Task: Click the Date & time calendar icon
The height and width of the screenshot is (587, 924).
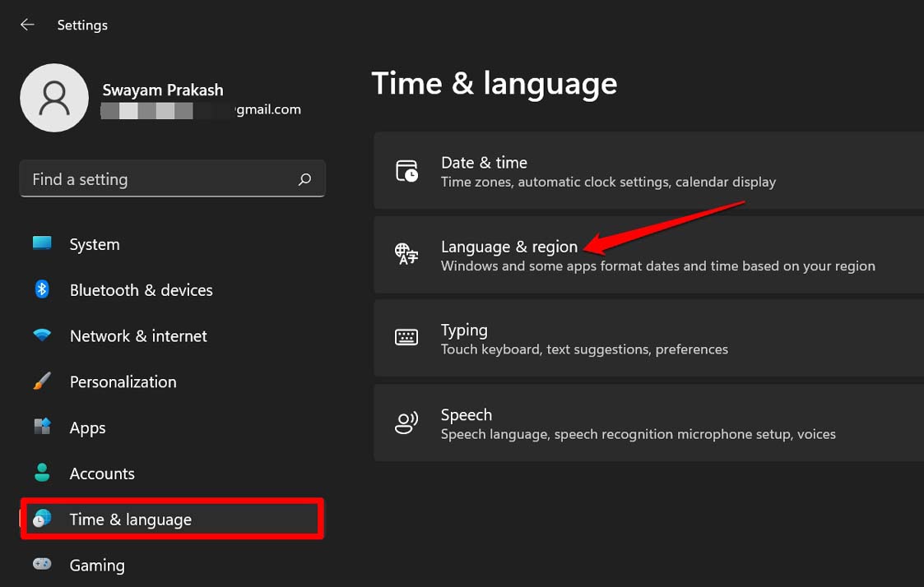Action: [406, 171]
